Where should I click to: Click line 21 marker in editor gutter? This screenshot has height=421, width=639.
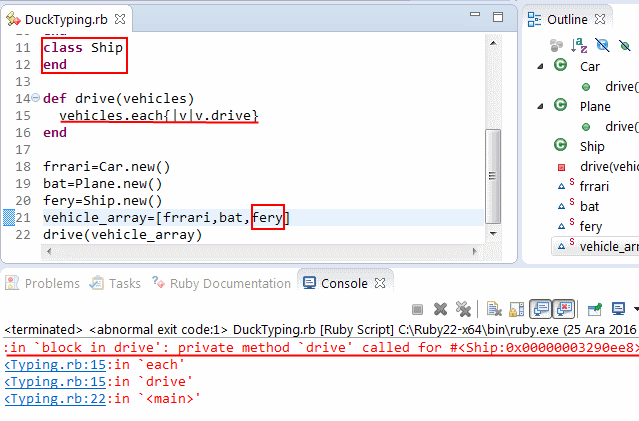click(9, 218)
